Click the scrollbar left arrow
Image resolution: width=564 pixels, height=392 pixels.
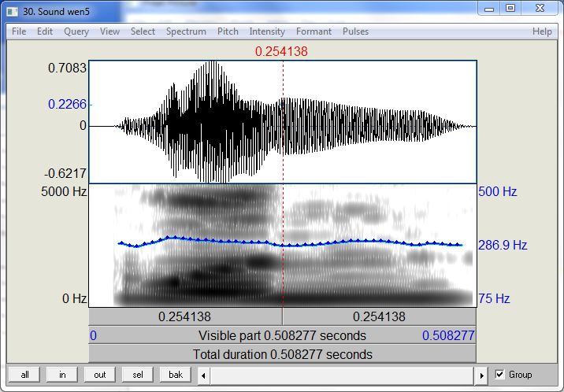pos(203,375)
